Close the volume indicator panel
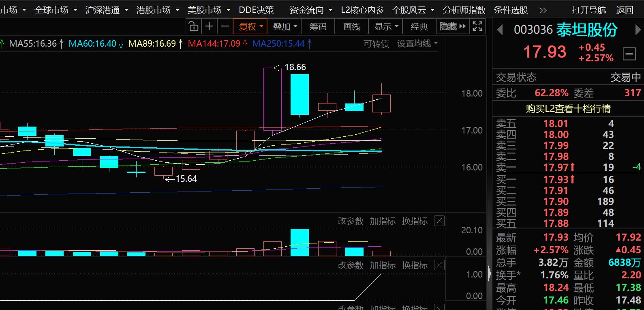The image size is (644, 310). pyautogui.click(x=439, y=221)
